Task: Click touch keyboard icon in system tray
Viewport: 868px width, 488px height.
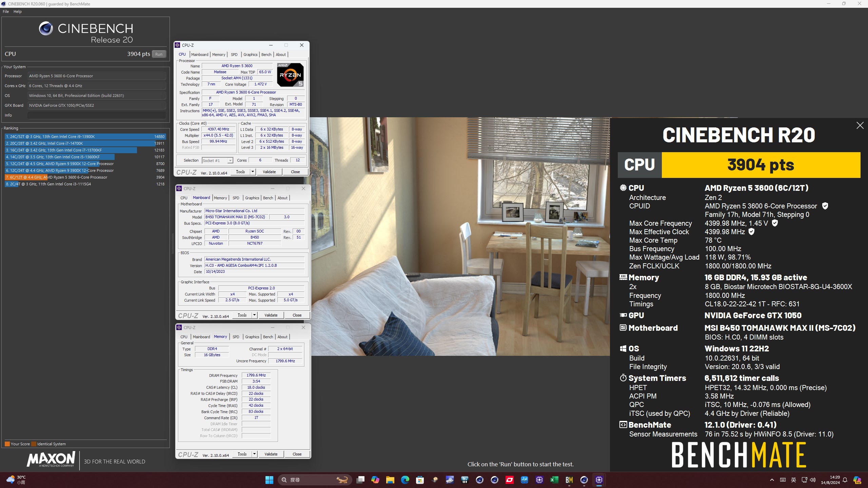Action: [783, 480]
